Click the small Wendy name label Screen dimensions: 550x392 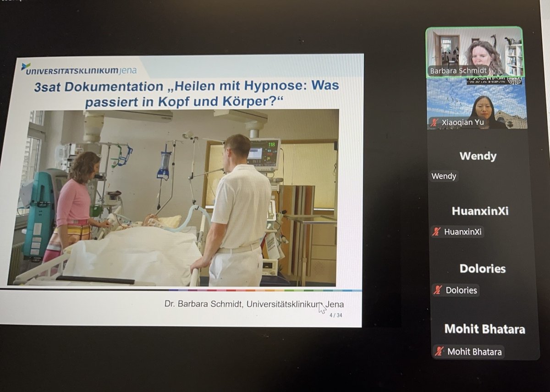(444, 176)
